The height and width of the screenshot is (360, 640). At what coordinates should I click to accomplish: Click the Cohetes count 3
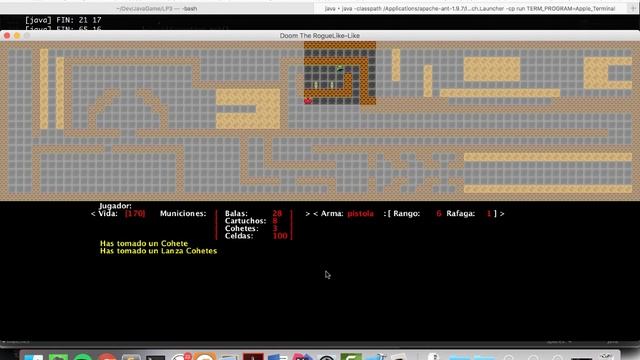[x=275, y=229]
